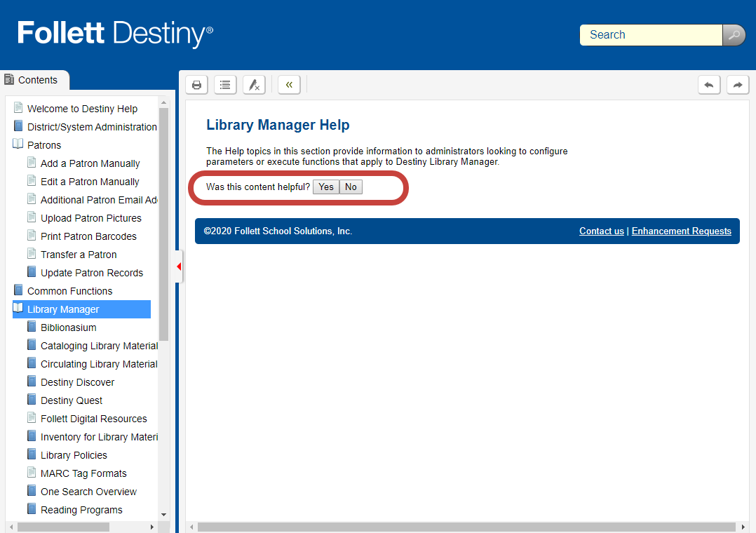Click the search magnifier icon
The width and height of the screenshot is (756, 533).
[734, 35]
